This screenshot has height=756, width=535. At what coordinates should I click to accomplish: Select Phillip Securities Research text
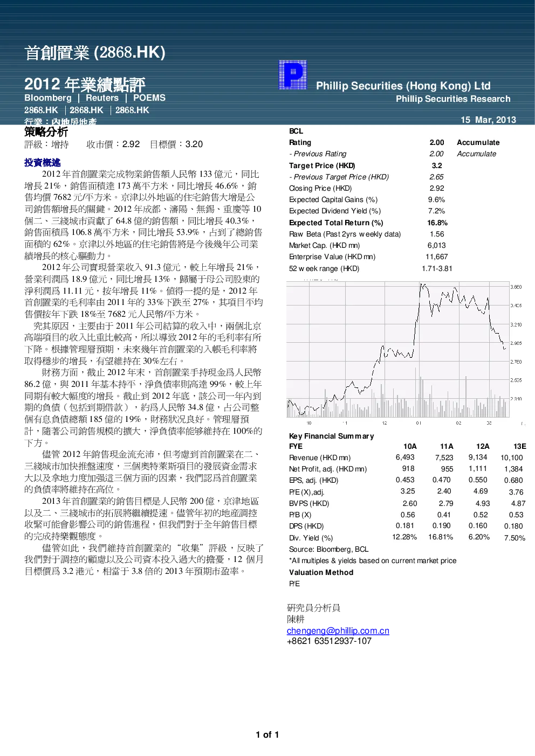[453, 99]
